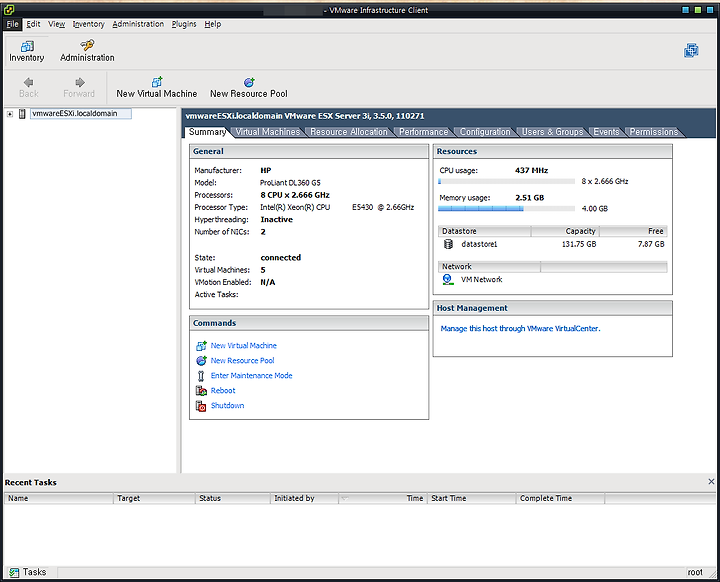Click the VMware icon at top-right of toolbar
Image resolution: width=720 pixels, height=582 pixels.
(x=691, y=51)
